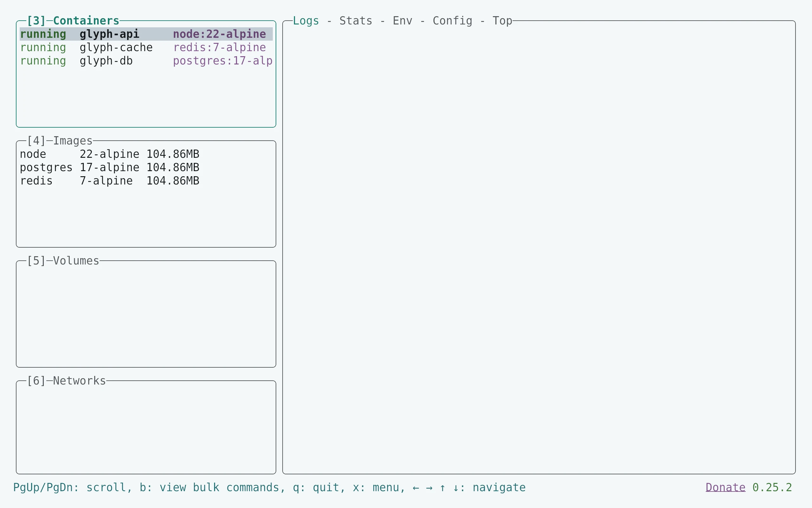This screenshot has height=508, width=812.
Task: Select the glyph-api container row
Action: [x=146, y=34]
